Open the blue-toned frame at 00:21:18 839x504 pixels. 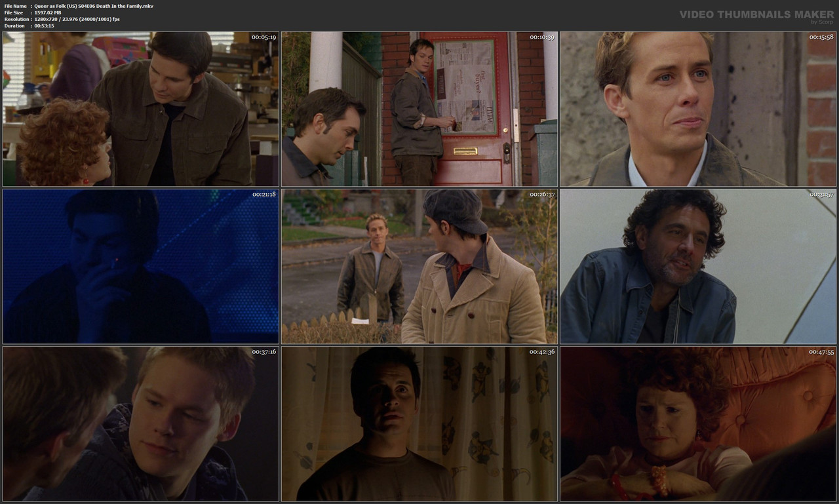141,267
